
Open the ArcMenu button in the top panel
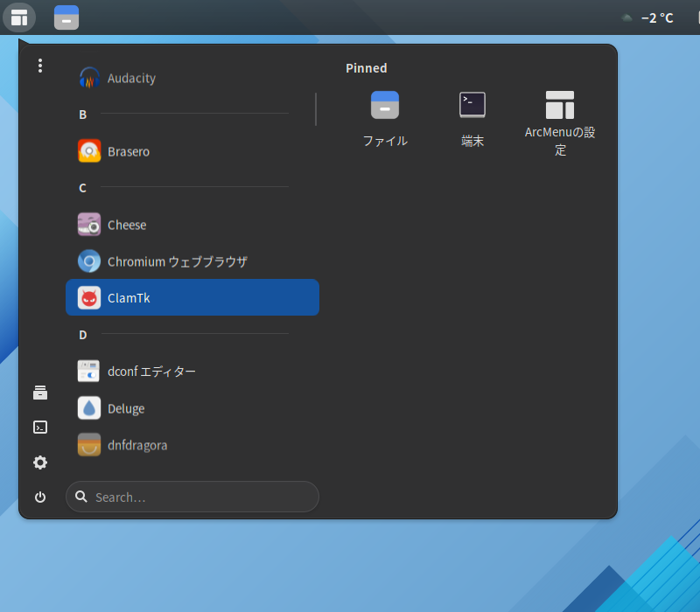click(x=19, y=17)
